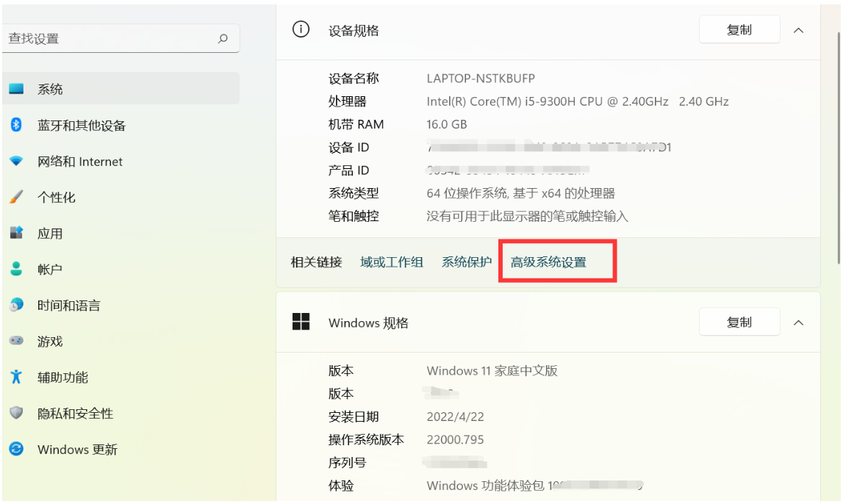Click the 笔和触控 label
Screen dimensions: 857x504
354,216
